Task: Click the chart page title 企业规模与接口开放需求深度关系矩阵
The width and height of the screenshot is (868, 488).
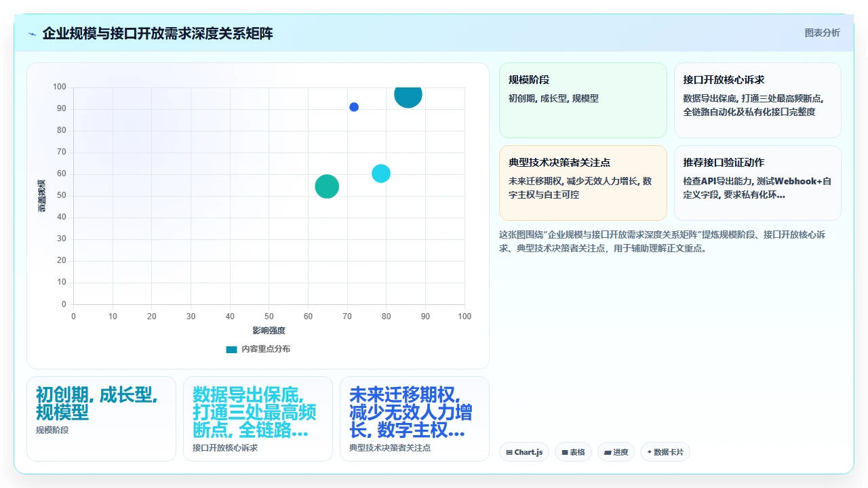Action: (157, 33)
